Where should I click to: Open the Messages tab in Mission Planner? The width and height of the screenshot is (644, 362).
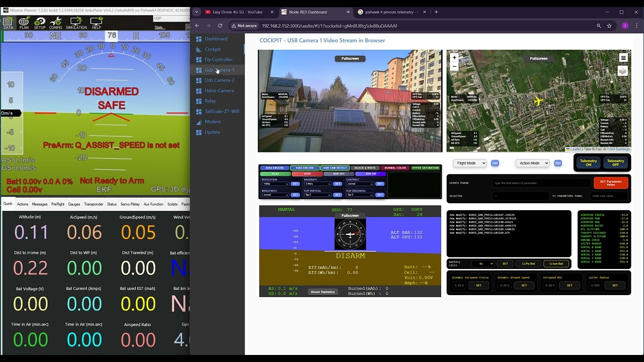40,204
